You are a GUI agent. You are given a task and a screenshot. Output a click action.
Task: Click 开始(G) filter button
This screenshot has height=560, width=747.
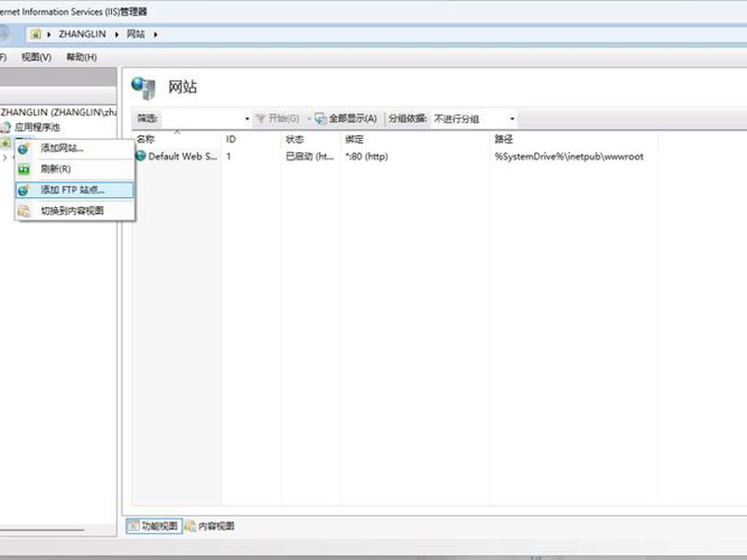[x=277, y=119]
